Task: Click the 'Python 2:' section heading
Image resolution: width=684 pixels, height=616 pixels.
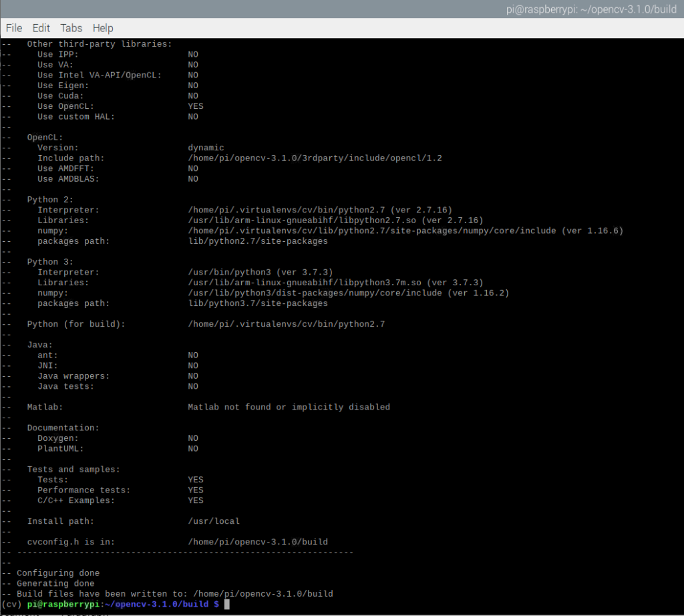Action: (x=50, y=200)
